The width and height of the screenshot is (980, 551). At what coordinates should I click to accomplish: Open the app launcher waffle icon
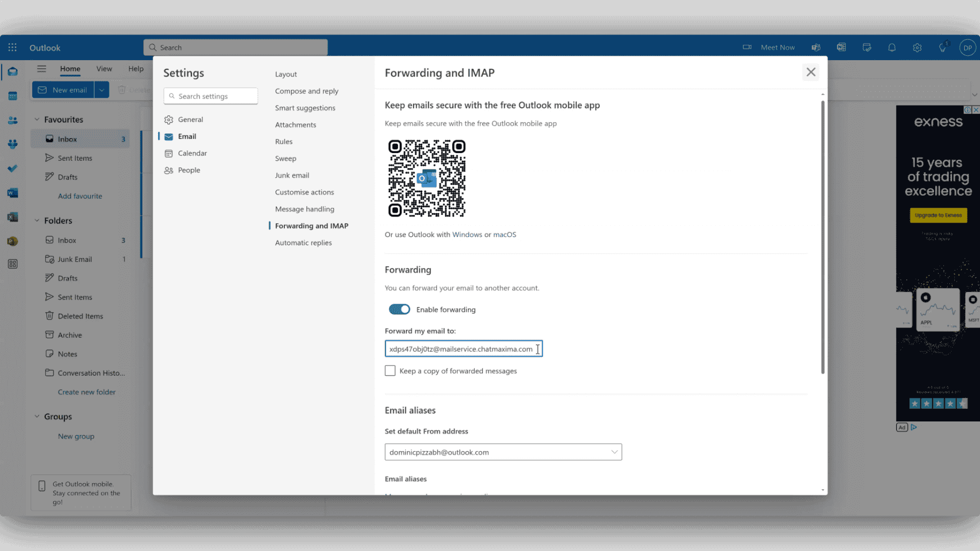(13, 48)
